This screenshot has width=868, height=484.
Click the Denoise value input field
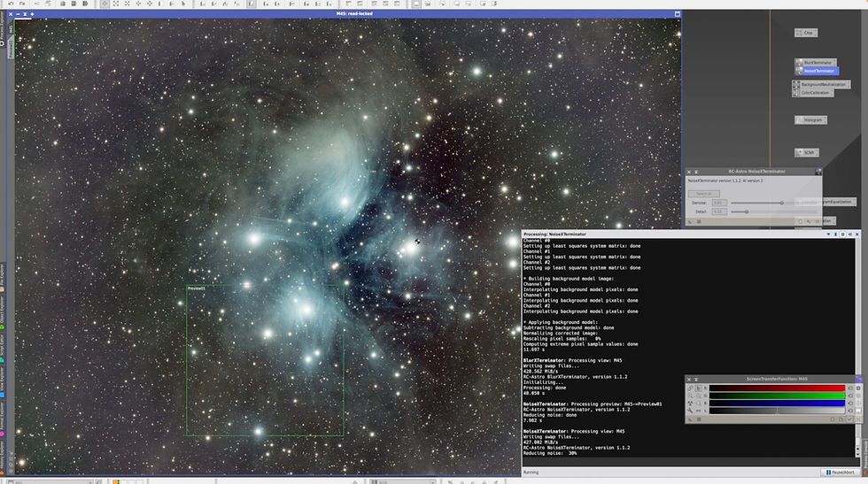tap(719, 203)
